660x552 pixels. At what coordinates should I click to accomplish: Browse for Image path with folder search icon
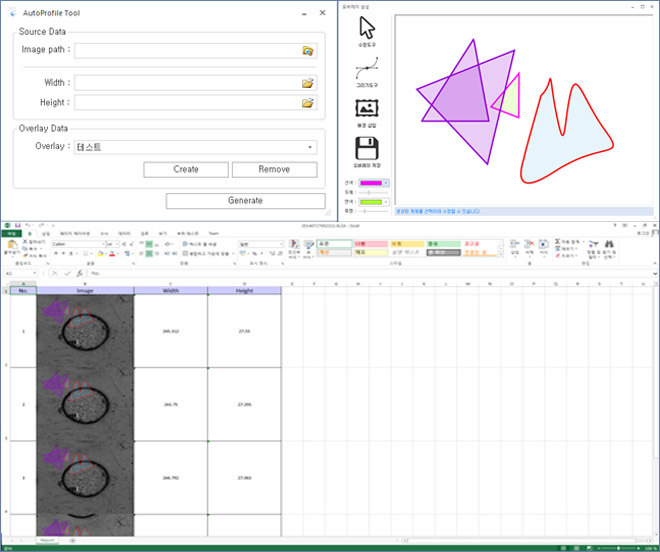pyautogui.click(x=308, y=51)
